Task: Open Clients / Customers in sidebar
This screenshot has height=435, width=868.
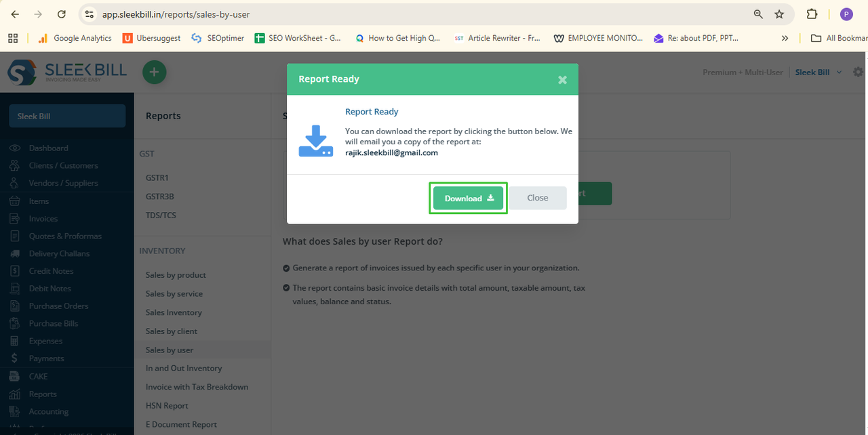Action: click(x=63, y=165)
